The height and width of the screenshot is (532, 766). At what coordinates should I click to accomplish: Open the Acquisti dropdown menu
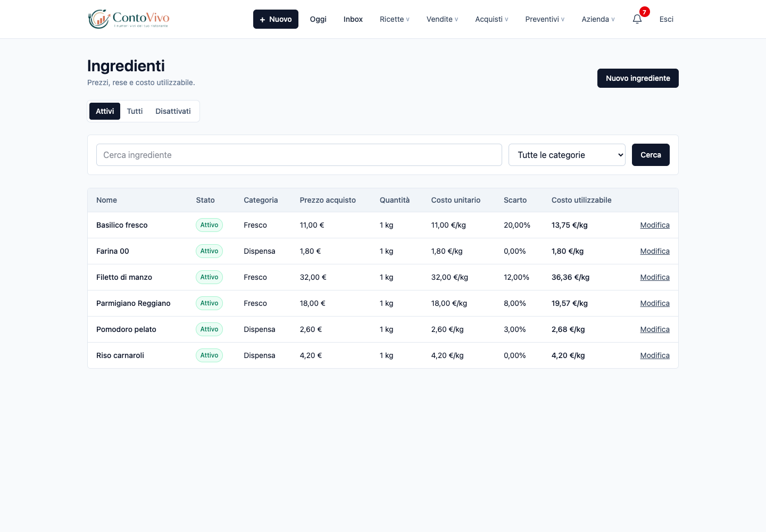[492, 19]
